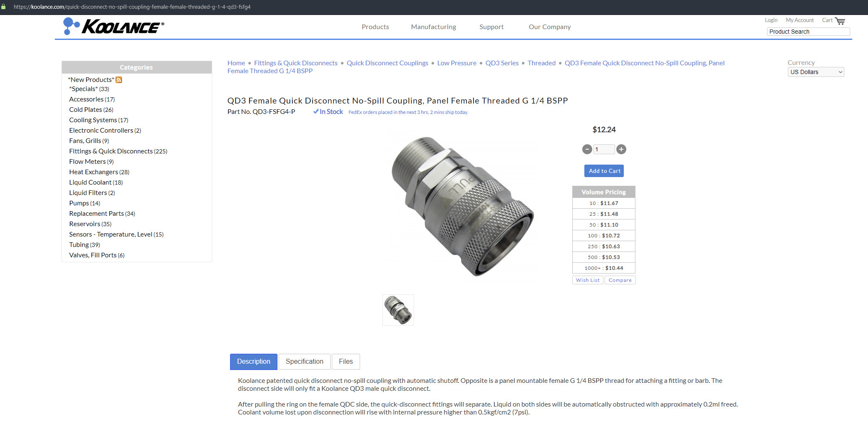Click the Add to Cart button

tap(604, 171)
